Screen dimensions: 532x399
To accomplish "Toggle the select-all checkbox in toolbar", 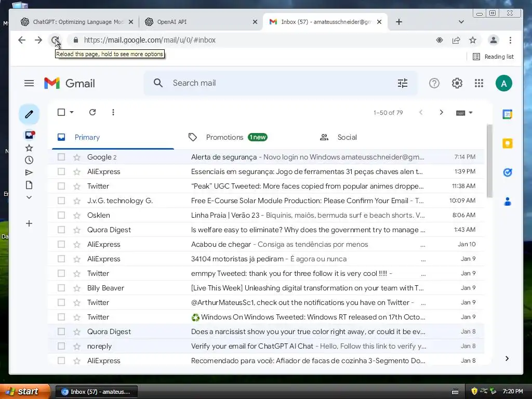I will 61,112.
